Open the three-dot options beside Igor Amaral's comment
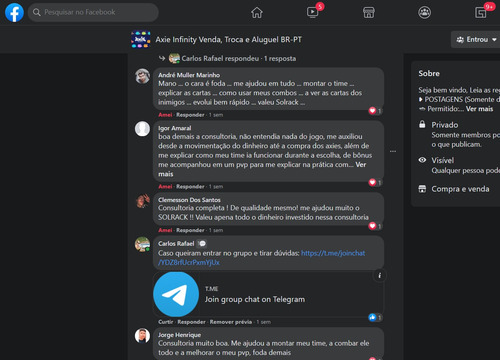 (x=393, y=151)
